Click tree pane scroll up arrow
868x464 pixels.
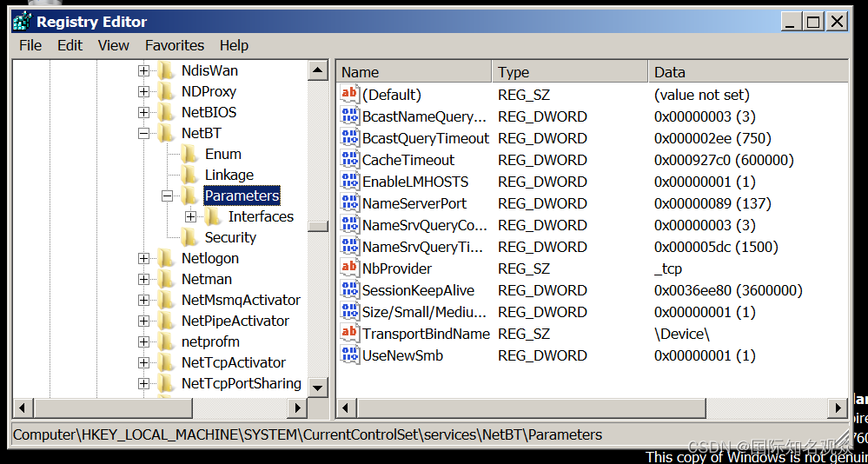click(x=318, y=71)
